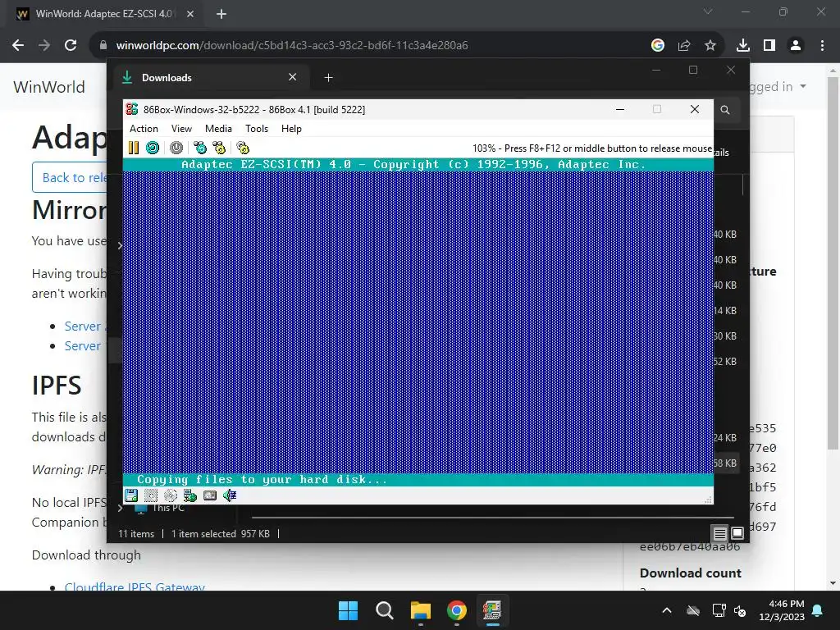Viewport: 840px width, 630px height.
Task: Click the dotted empty floppy drive icon
Action: (x=151, y=495)
